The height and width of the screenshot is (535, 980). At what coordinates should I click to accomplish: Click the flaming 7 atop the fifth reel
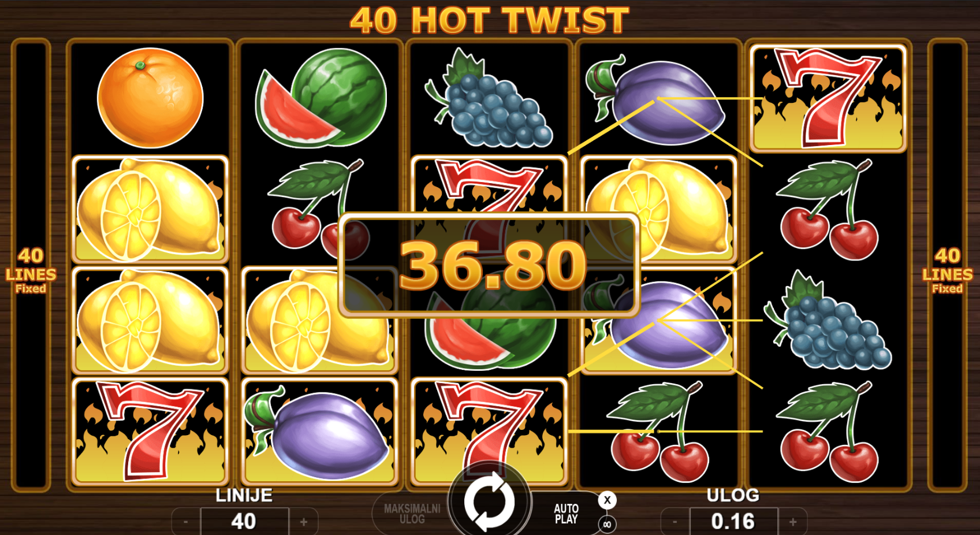[828, 98]
